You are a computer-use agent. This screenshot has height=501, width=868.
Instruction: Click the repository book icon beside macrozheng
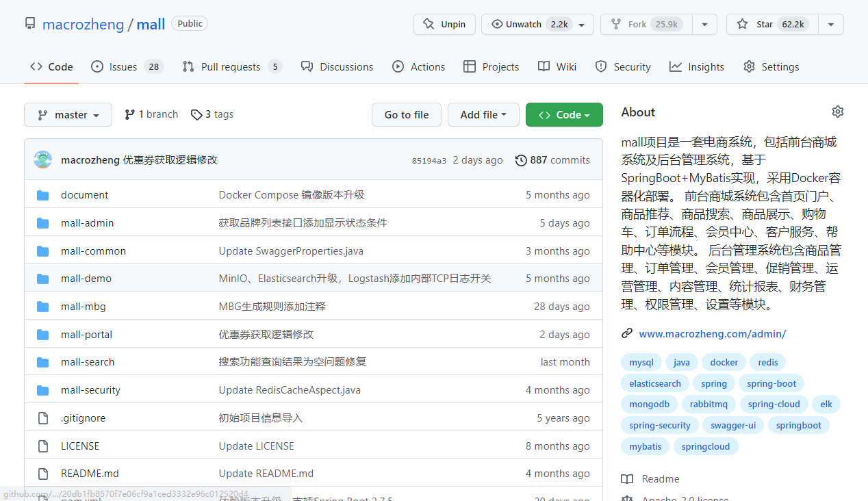point(30,24)
